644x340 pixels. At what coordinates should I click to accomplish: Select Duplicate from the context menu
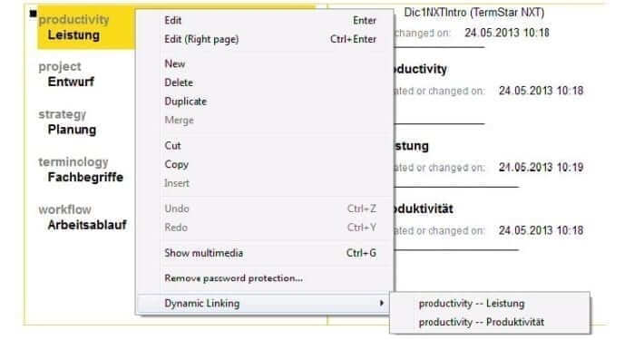coord(270,102)
